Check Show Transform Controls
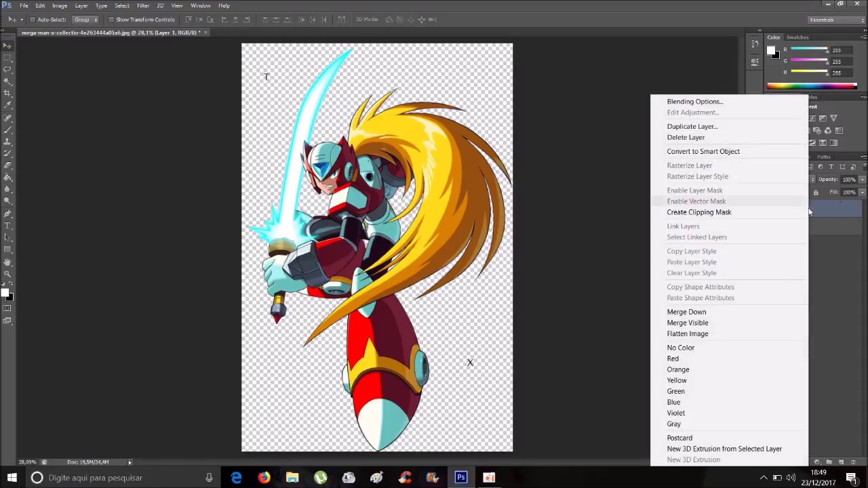The image size is (868, 488). (x=111, y=20)
